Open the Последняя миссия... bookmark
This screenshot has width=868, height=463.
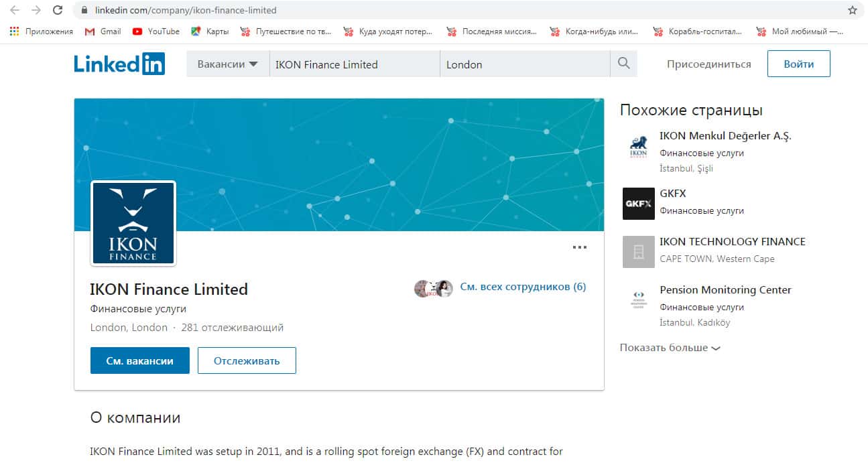pyautogui.click(x=492, y=31)
